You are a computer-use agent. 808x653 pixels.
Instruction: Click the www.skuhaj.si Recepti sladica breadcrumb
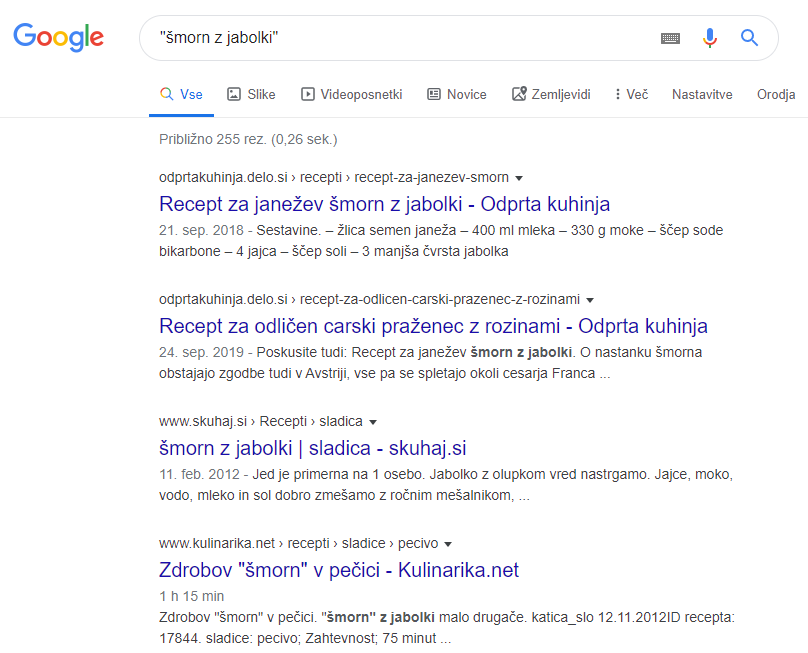coord(261,422)
